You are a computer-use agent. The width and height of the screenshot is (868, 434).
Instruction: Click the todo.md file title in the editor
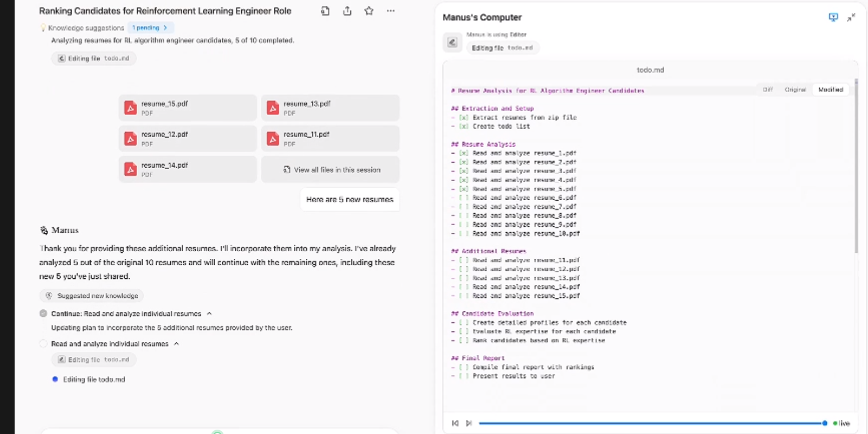pos(650,70)
